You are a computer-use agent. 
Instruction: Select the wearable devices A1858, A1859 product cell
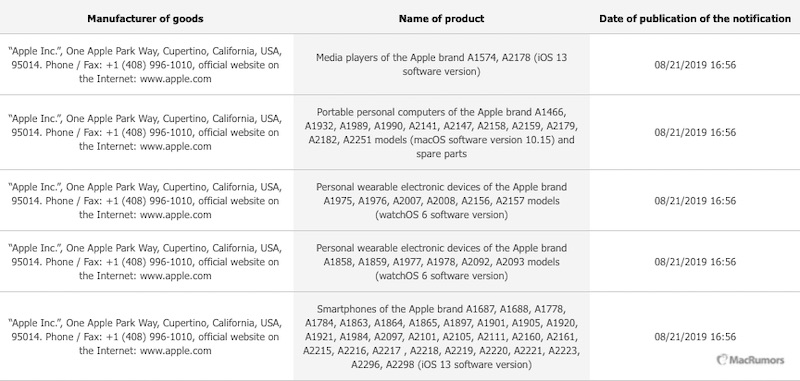441,262
